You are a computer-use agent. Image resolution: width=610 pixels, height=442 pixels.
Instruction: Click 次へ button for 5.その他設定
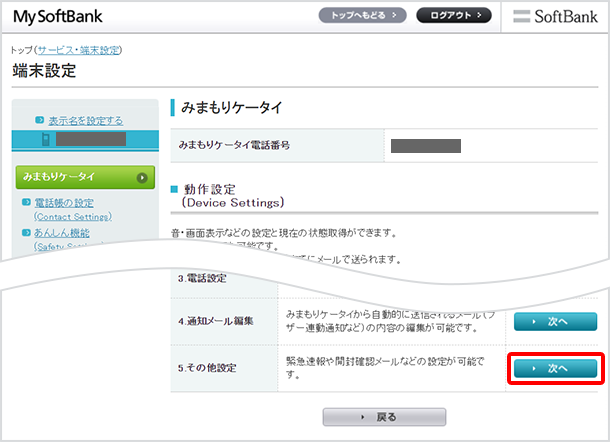click(x=555, y=368)
